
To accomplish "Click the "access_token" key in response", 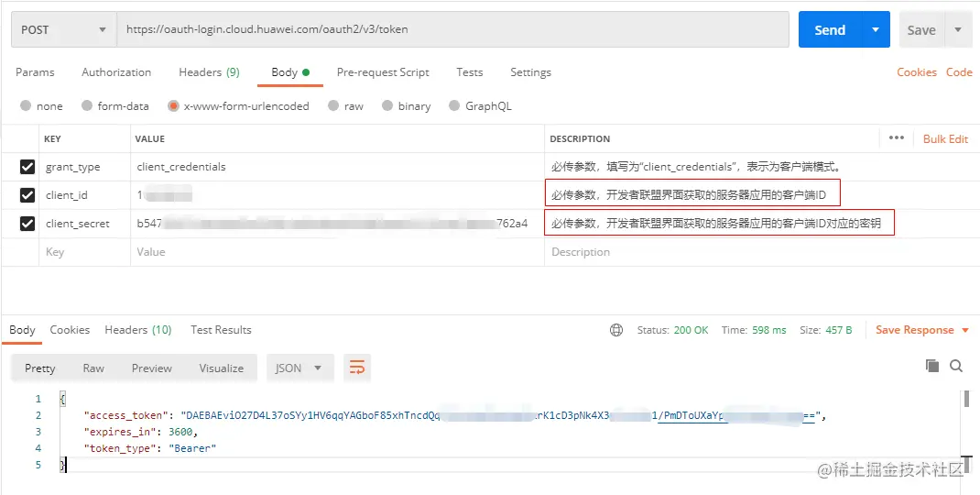I will tap(125, 415).
